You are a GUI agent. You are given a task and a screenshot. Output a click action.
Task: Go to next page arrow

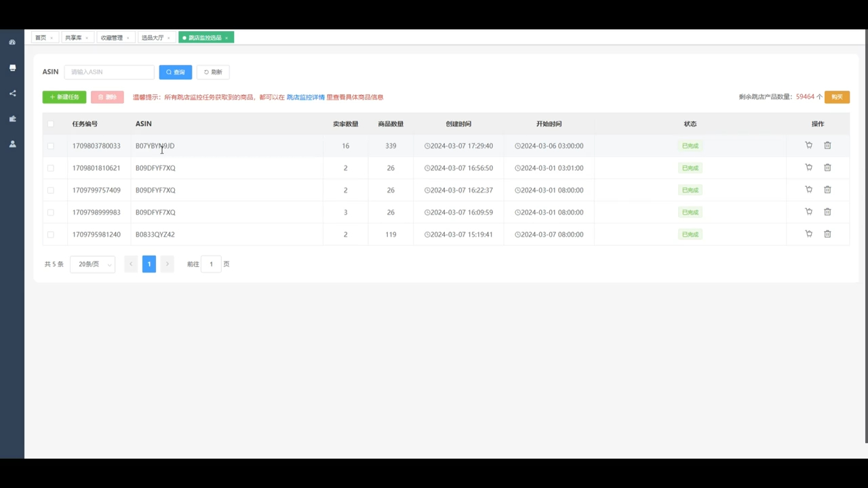click(x=167, y=264)
